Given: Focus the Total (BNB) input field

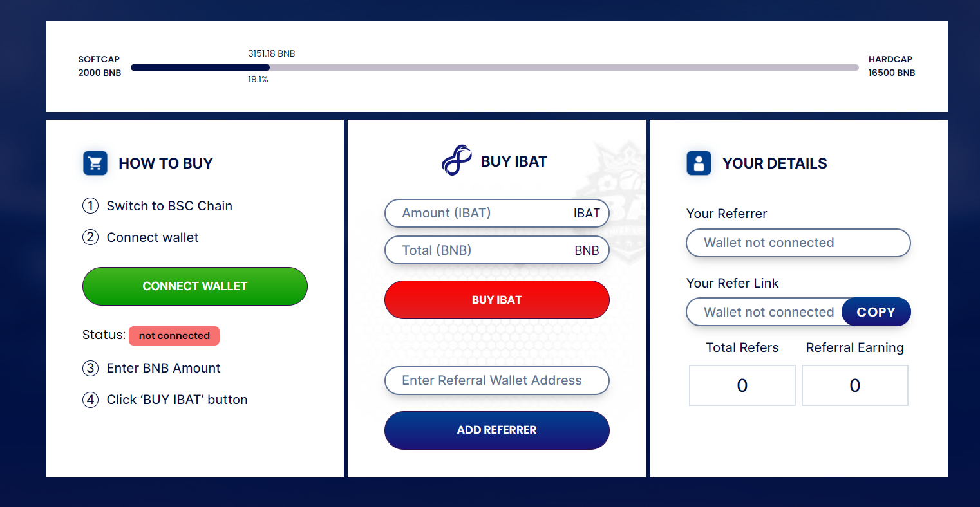Looking at the screenshot, I should (x=497, y=251).
